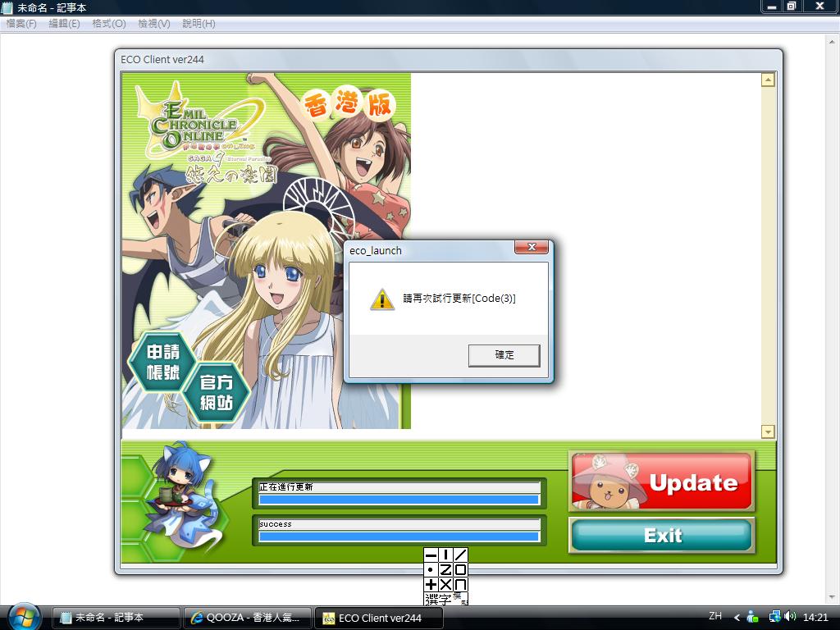Click the Messenger person icon in the tray

(753, 617)
